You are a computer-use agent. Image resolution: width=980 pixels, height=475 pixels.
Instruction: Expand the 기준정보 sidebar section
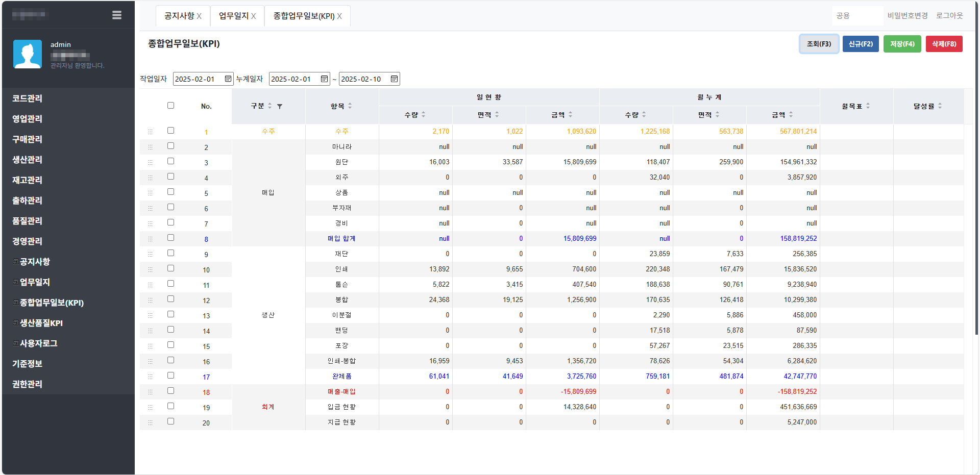point(28,364)
